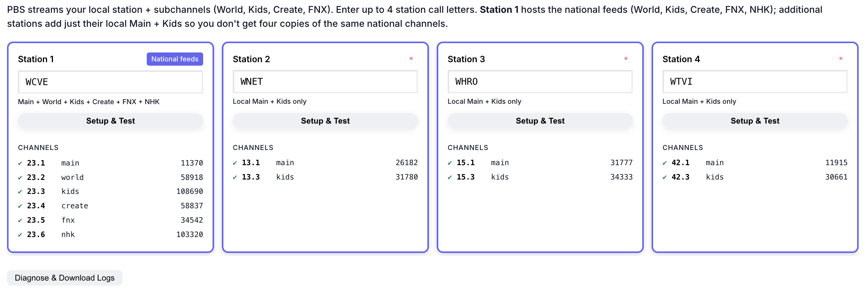
Task: Remove Station 2 with its red X
Action: coord(411,59)
